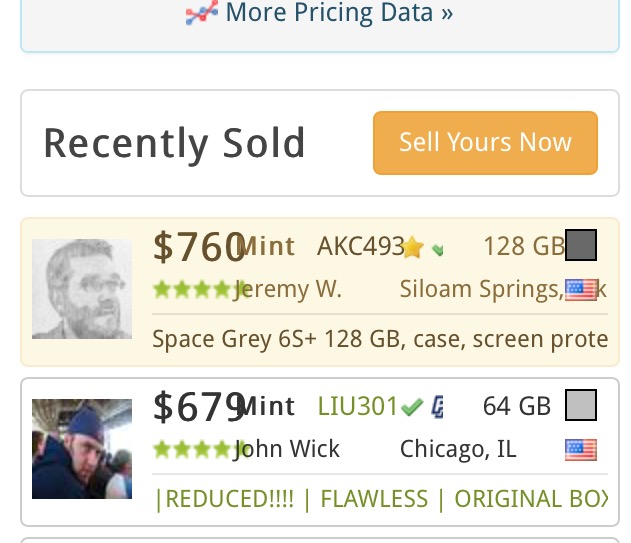The height and width of the screenshot is (543, 631).
Task: Click John Wick's green star rating
Action: 199,450
